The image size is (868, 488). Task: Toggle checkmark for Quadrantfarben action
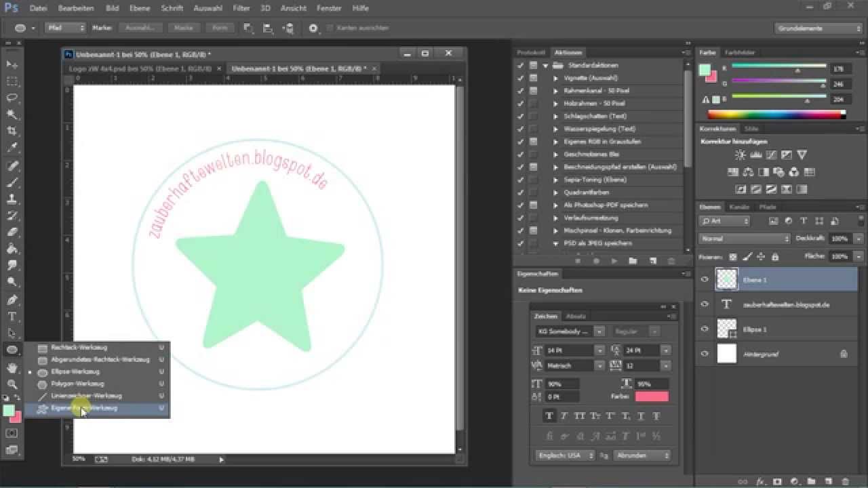point(520,192)
